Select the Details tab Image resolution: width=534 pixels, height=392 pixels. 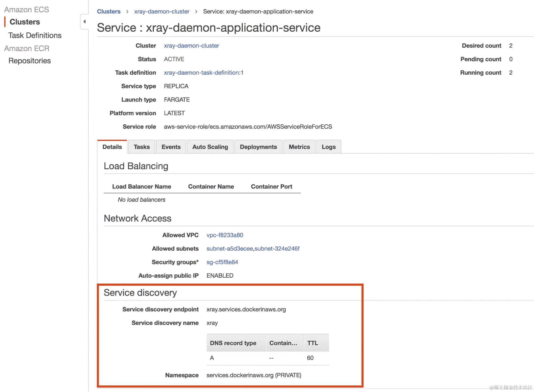[x=112, y=147]
